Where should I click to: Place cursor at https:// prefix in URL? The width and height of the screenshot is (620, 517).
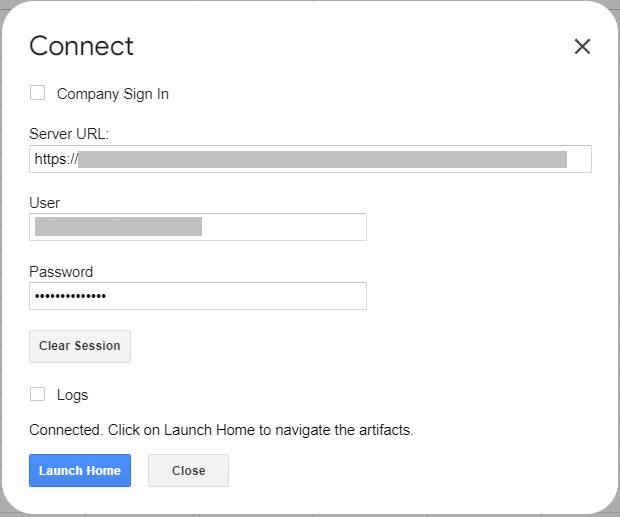click(55, 159)
